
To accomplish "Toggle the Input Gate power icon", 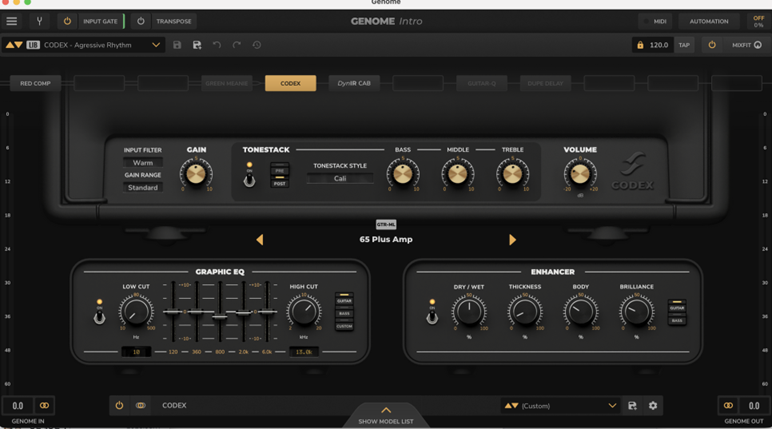I will [67, 21].
